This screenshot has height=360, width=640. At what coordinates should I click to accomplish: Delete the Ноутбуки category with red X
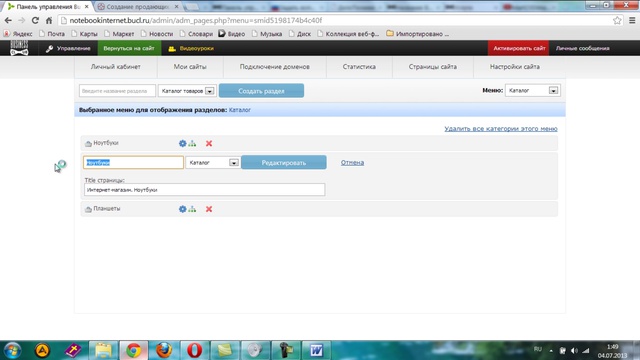click(x=209, y=143)
